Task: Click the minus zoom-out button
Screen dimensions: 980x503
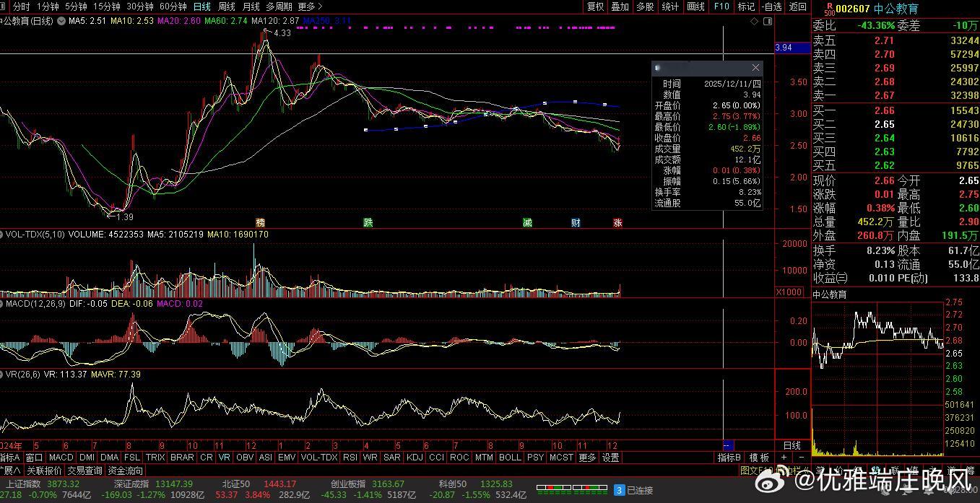Action: [801, 458]
